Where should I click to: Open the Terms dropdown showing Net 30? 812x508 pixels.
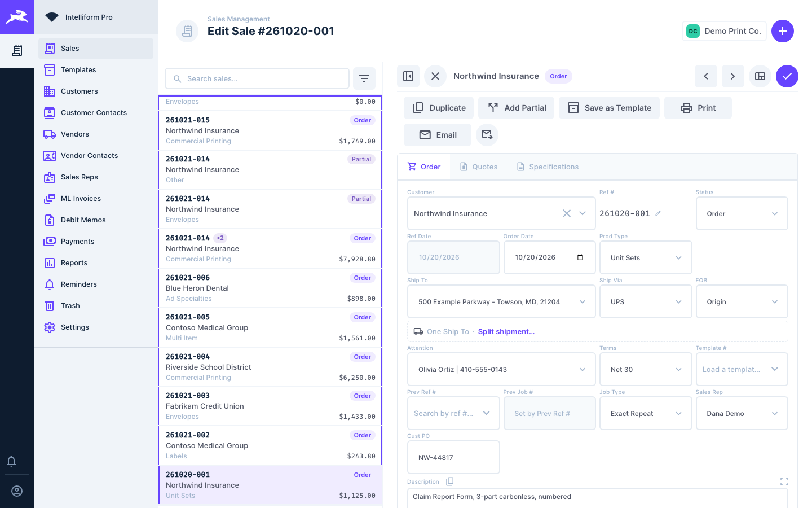coord(646,369)
